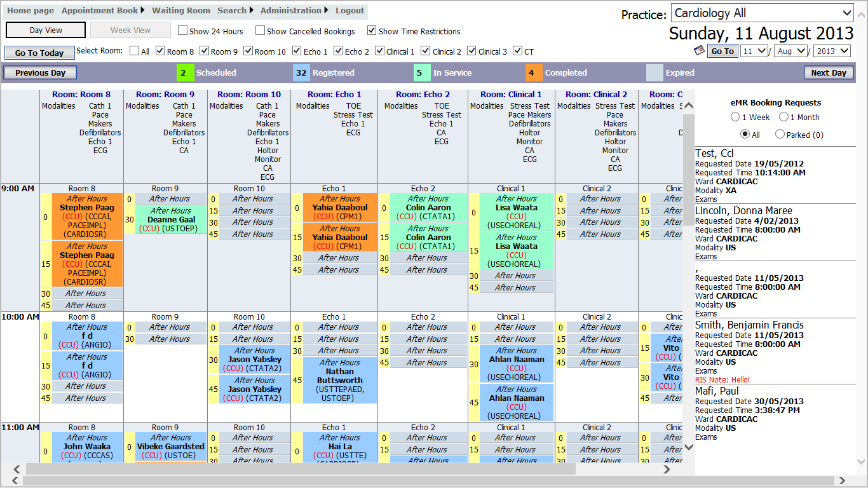Image resolution: width=868 pixels, height=488 pixels.
Task: Open the calendar picker icon beside Go To
Action: (699, 51)
